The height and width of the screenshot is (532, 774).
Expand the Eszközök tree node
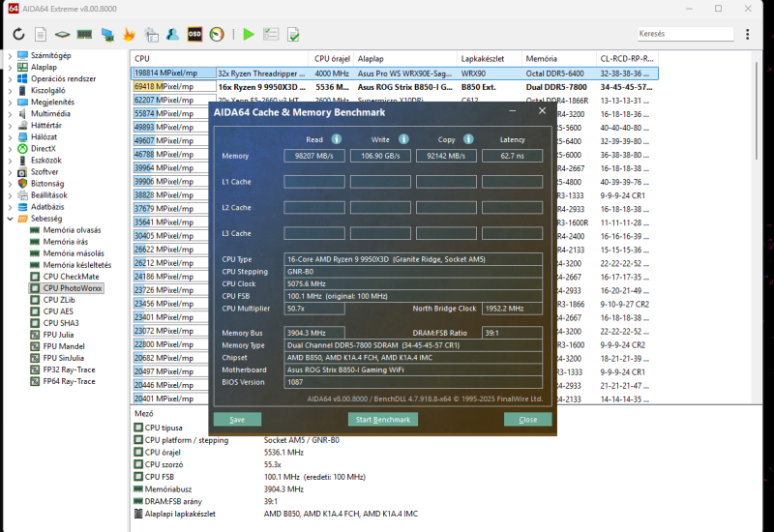10,161
